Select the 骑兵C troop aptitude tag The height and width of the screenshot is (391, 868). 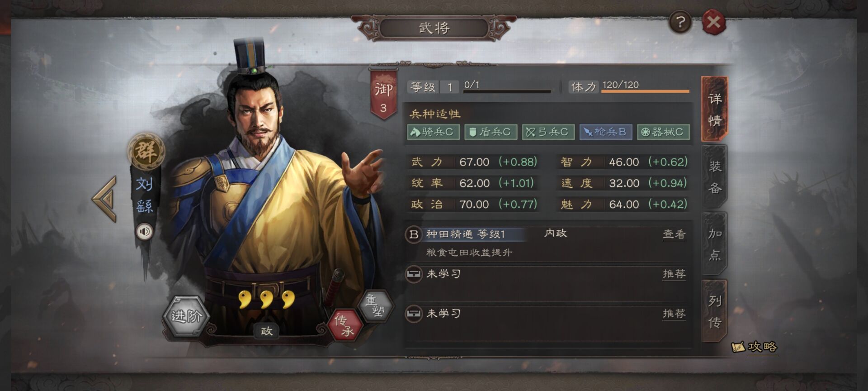[433, 132]
